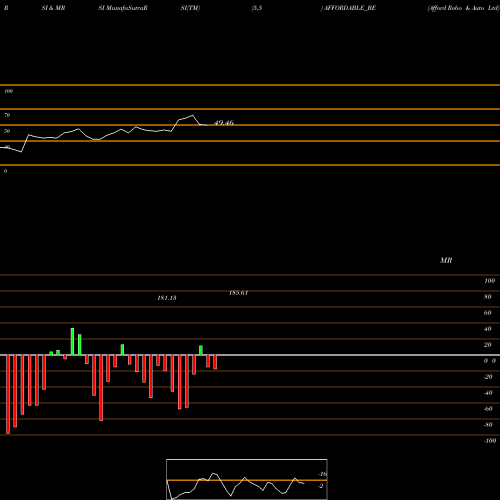Click the Afford Robo & Auto Ltd title
The image size is (500, 500).
pos(463,8)
